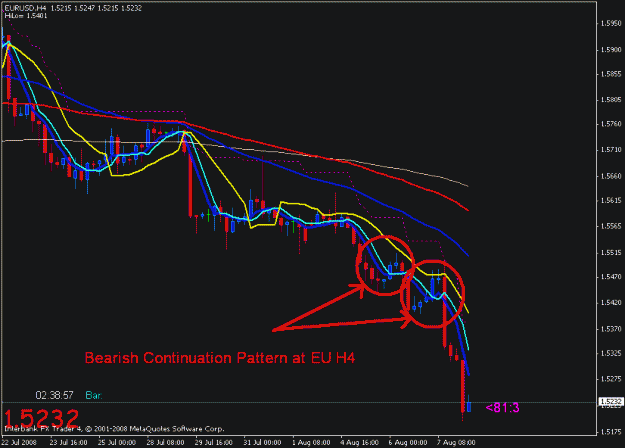Click the 1.5855 price axis label
Viewport: 625px width, 448px height.
(611, 74)
